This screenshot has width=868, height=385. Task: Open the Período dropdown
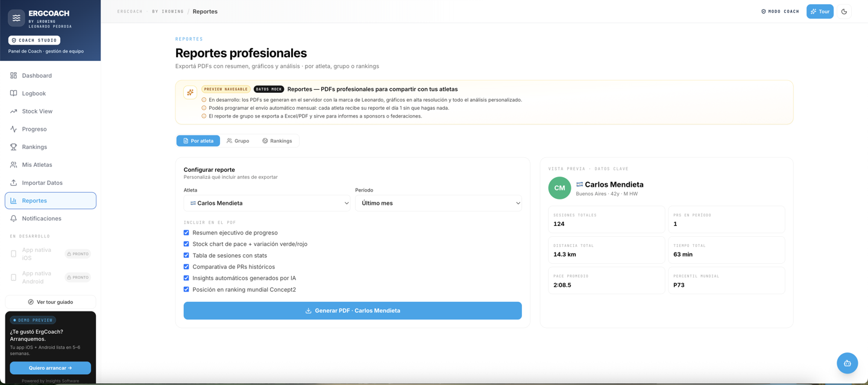click(438, 203)
